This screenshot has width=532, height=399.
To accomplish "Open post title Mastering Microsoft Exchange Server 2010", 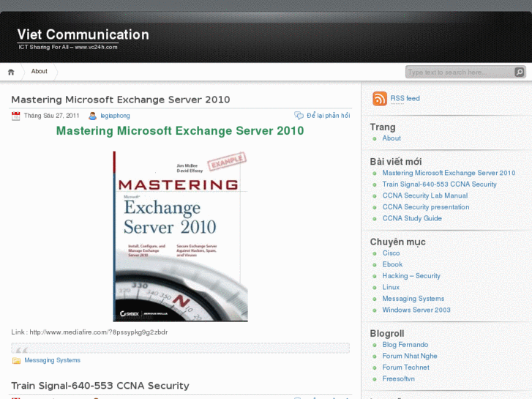I will 121,100.
